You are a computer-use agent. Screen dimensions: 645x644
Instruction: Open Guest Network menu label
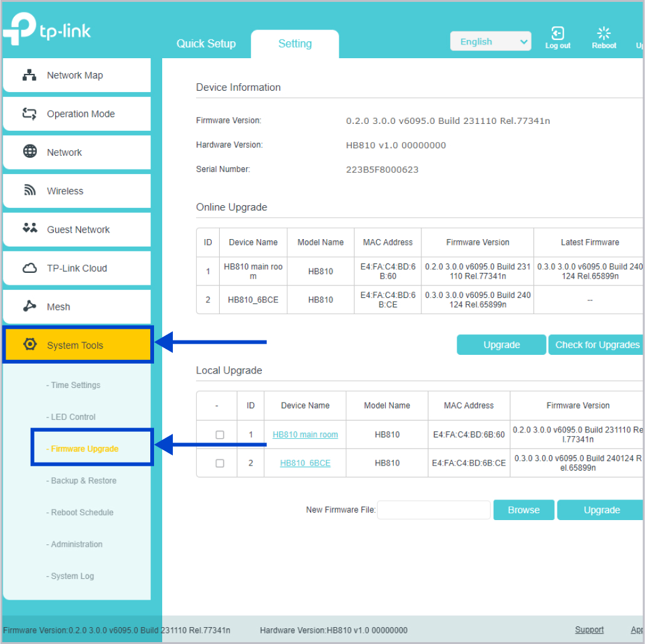coord(78,230)
